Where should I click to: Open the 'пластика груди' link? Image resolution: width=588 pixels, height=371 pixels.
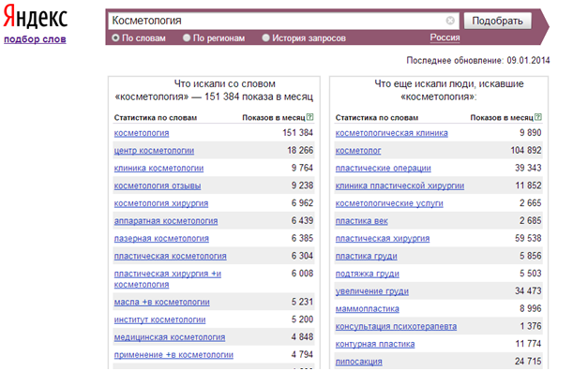(x=367, y=257)
